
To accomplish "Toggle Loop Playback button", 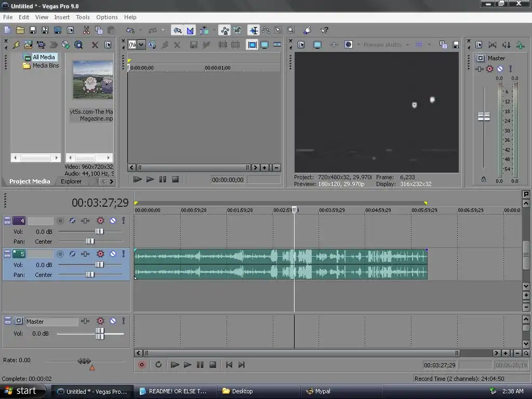I will [x=158, y=365].
